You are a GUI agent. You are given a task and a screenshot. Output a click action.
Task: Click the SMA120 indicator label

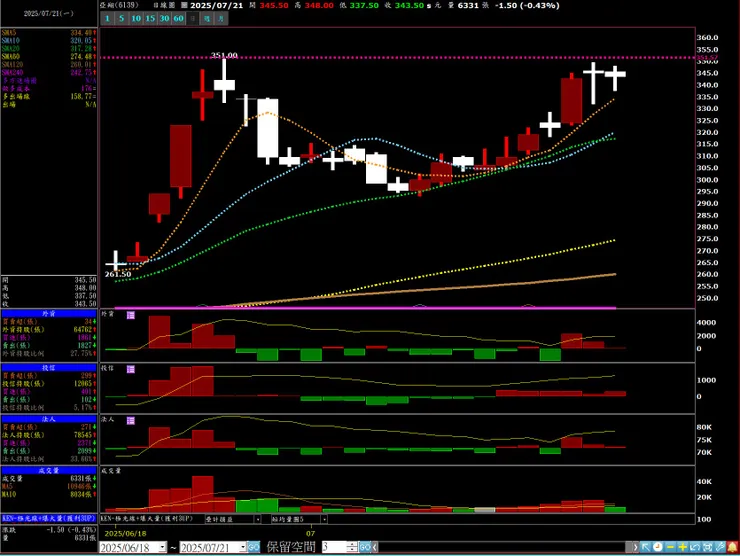[12, 65]
